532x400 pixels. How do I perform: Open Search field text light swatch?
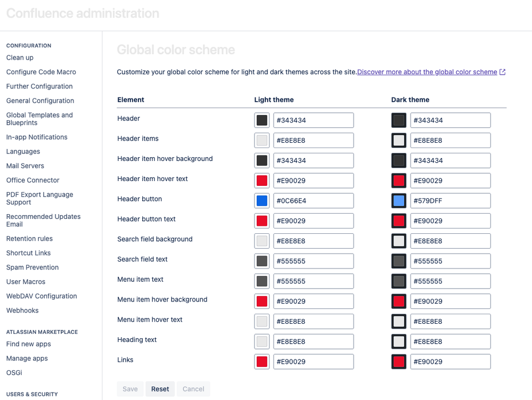click(261, 261)
